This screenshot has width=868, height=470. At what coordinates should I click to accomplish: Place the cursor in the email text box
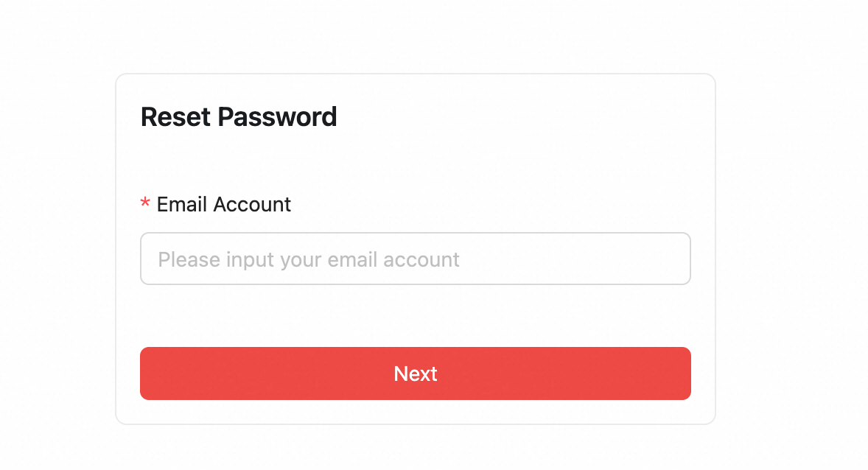[x=415, y=259]
